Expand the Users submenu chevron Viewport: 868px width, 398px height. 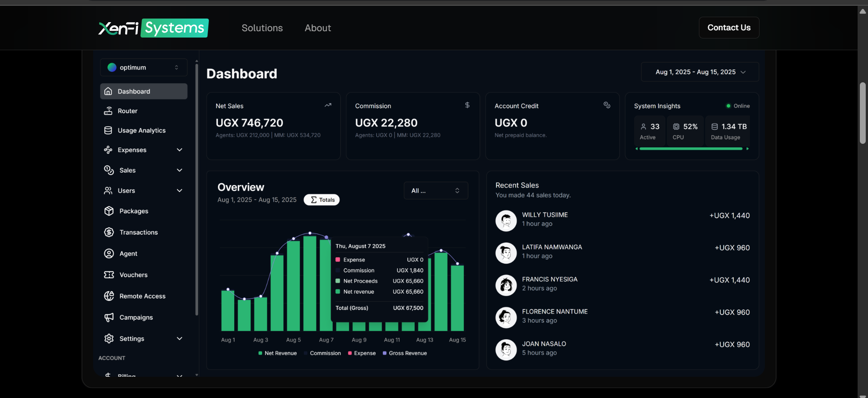point(179,190)
